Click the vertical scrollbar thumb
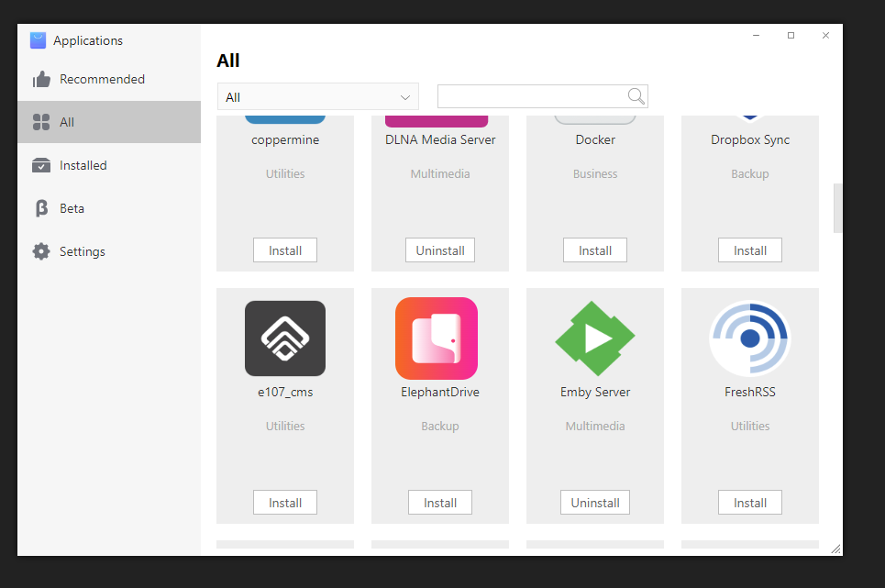885x588 pixels. 837,208
